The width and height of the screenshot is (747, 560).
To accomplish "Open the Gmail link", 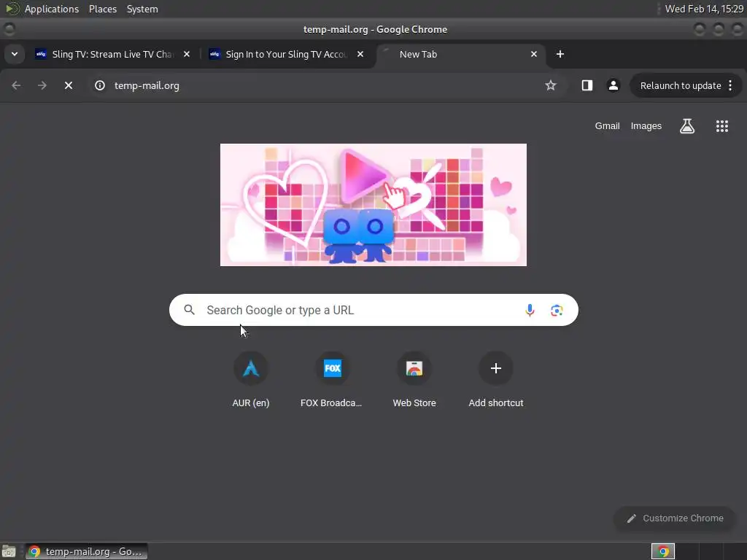I will point(607,126).
